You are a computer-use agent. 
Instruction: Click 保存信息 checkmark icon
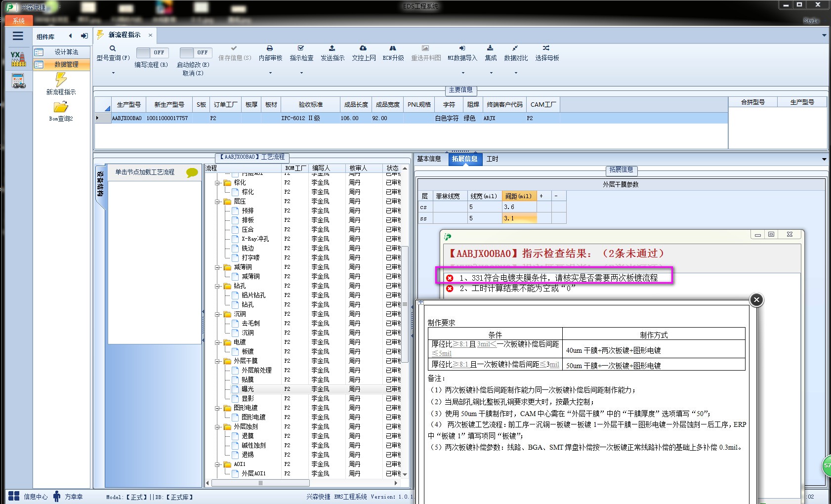click(x=234, y=48)
